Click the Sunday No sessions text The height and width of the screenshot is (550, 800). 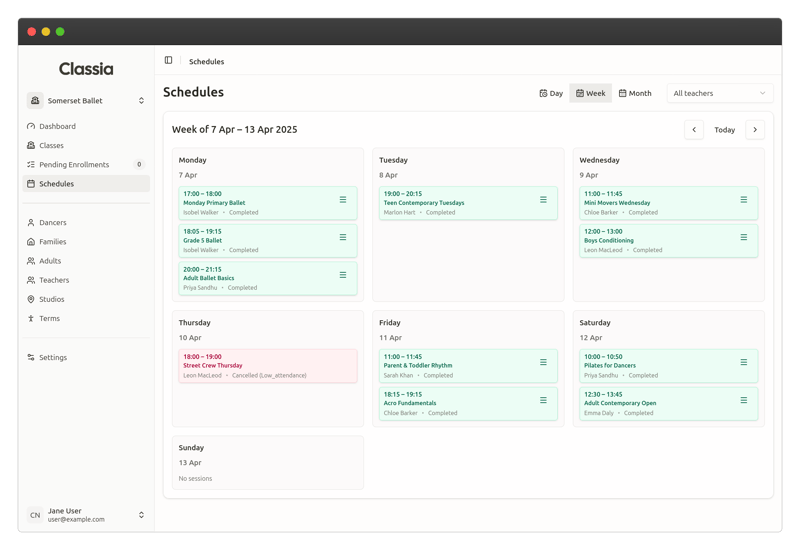tap(195, 479)
